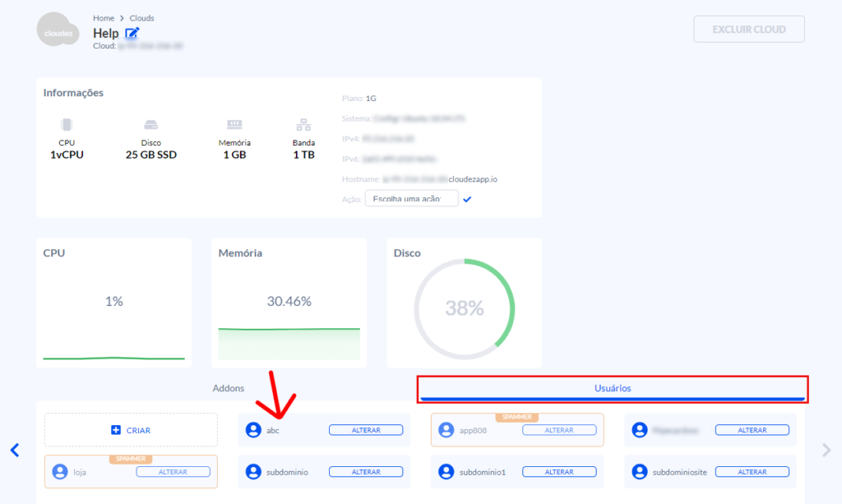
Task: Switch to the Addons tab
Action: click(x=229, y=388)
